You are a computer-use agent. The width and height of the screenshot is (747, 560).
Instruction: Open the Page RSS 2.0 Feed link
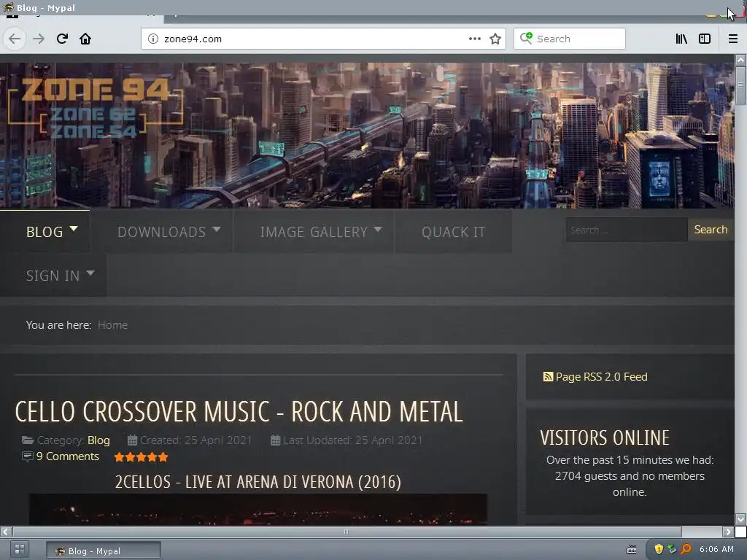(601, 377)
